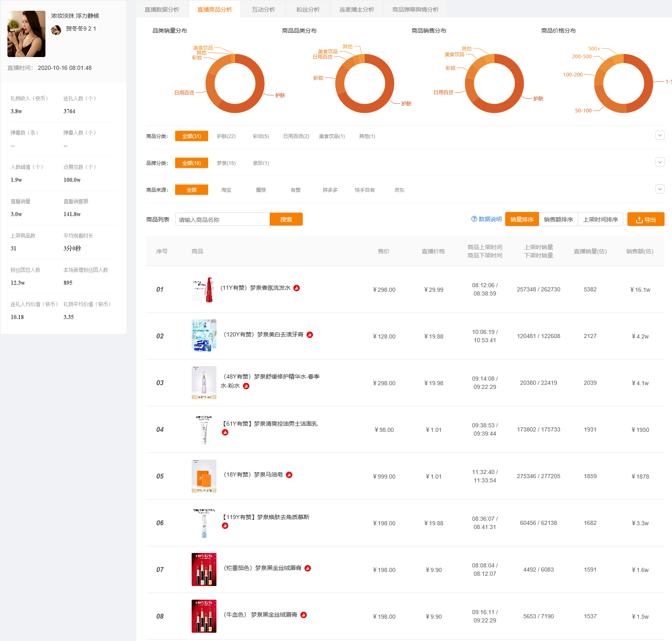
Task: Sort product list by 上架时间排序
Action: (x=600, y=219)
